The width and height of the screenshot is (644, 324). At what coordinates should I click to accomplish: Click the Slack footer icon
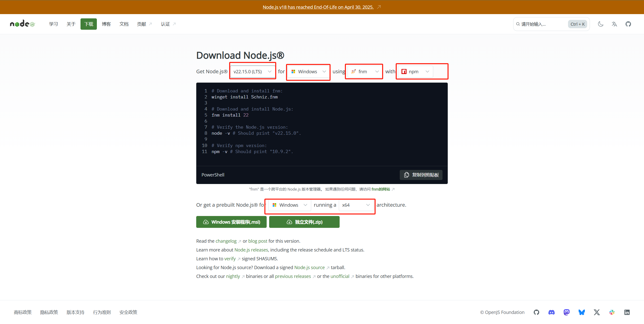pos(612,312)
